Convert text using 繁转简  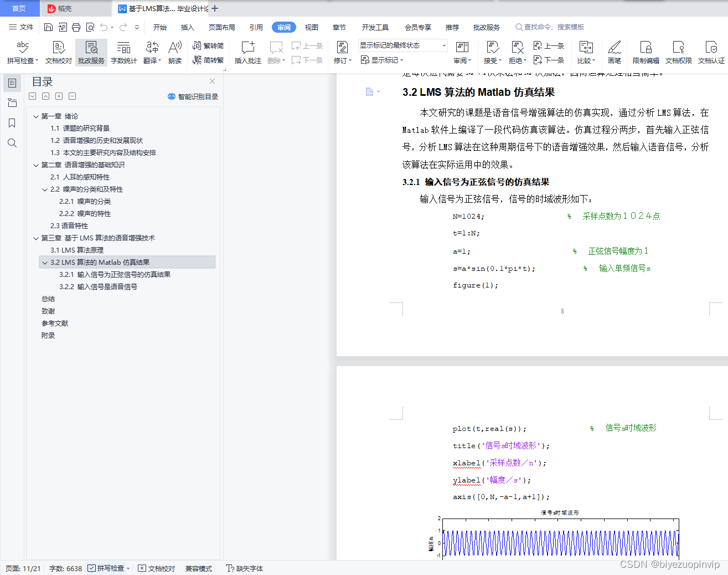208,45
